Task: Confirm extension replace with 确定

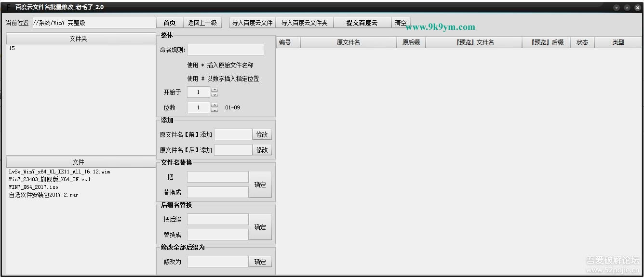Action: coord(260,227)
